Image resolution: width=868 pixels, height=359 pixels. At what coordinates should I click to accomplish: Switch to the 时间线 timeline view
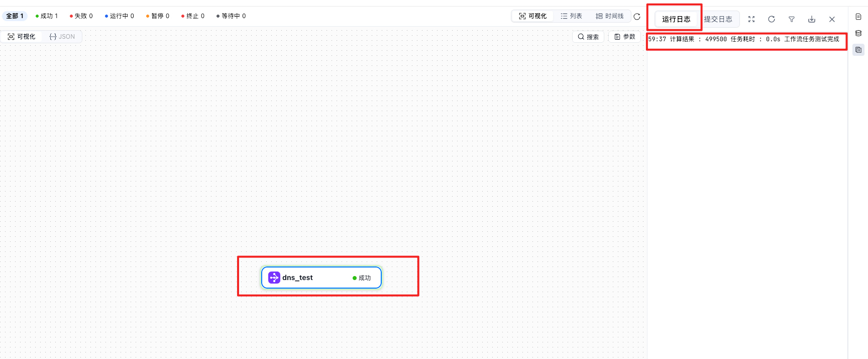610,16
